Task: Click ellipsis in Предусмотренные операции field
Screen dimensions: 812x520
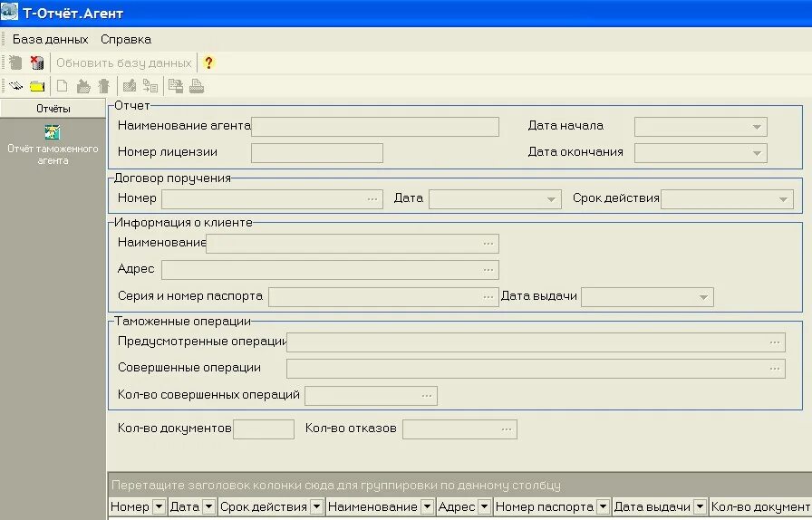Action: click(x=775, y=342)
